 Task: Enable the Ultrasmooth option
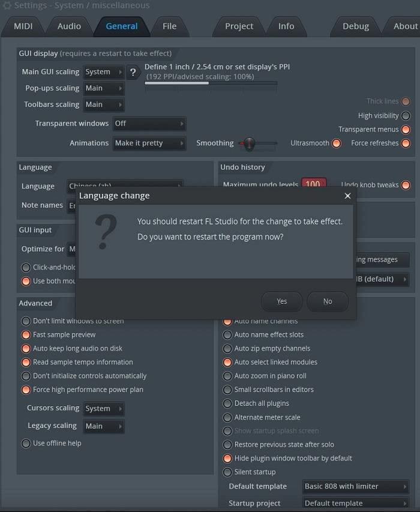[x=336, y=143]
